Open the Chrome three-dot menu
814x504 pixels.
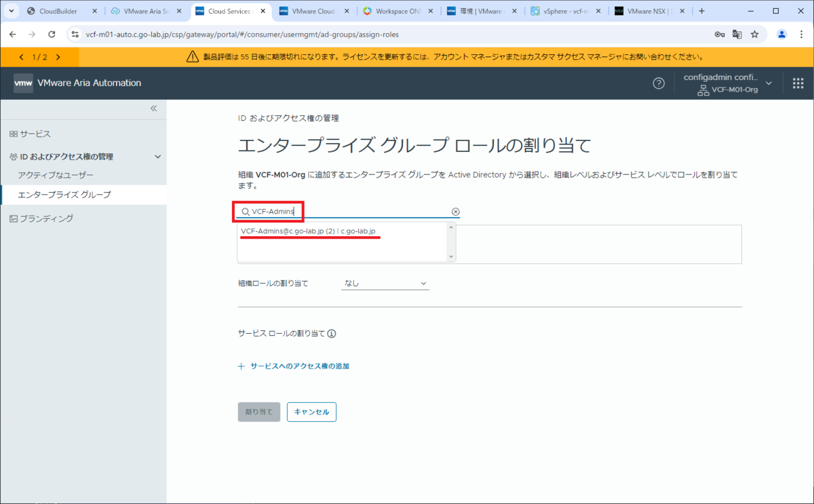point(800,34)
